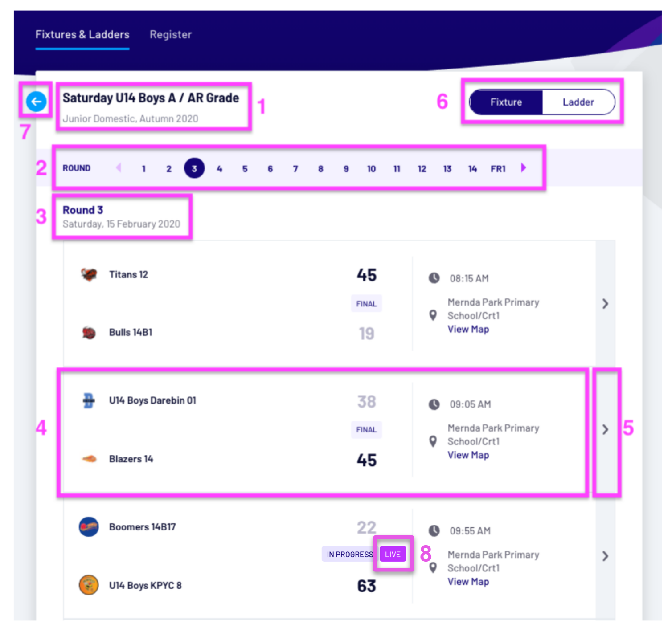672x628 pixels.
Task: Go to next rounds with right arrow
Action: click(x=524, y=168)
